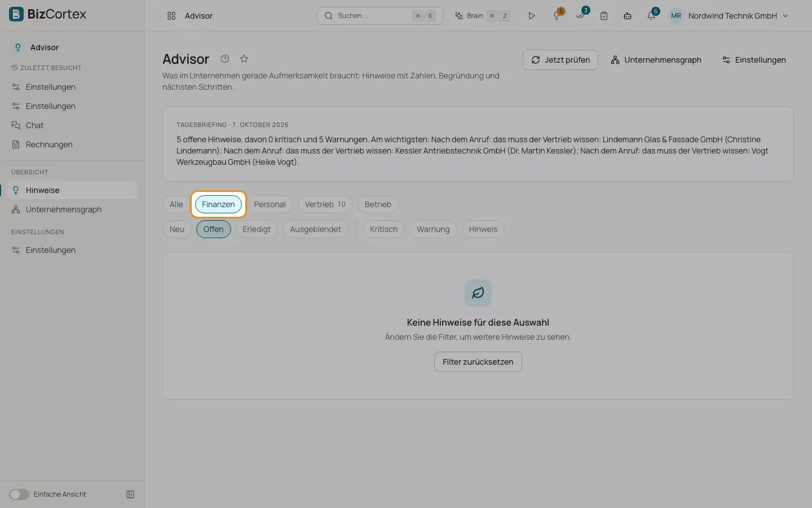The height and width of the screenshot is (508, 812).
Task: Click the "TAGESBRIEFING · 7. OKTOBER 2026" label
Action: coord(232,125)
